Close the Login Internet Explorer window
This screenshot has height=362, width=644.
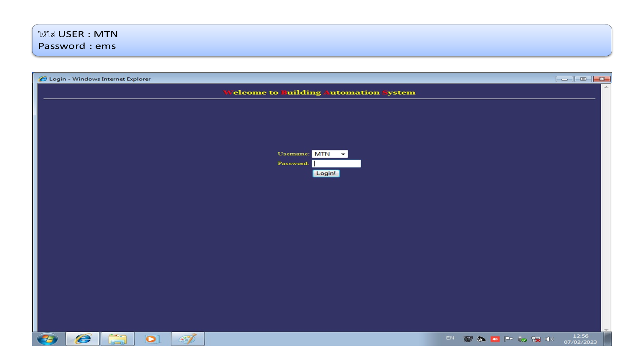(x=602, y=79)
